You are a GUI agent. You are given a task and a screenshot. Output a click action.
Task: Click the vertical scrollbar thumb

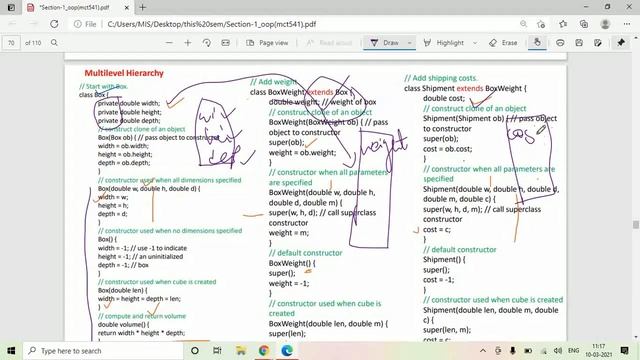pyautogui.click(x=636, y=224)
